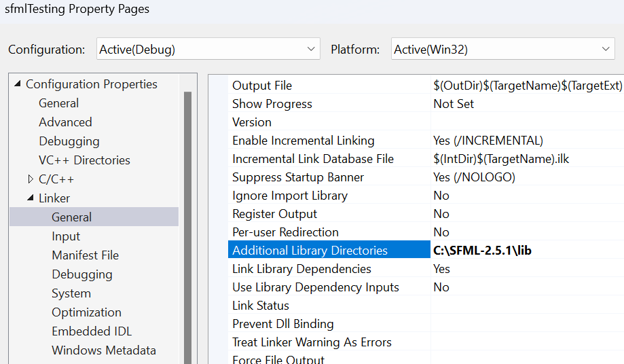Select the Embedded IDL page
The image size is (624, 364).
point(92,331)
